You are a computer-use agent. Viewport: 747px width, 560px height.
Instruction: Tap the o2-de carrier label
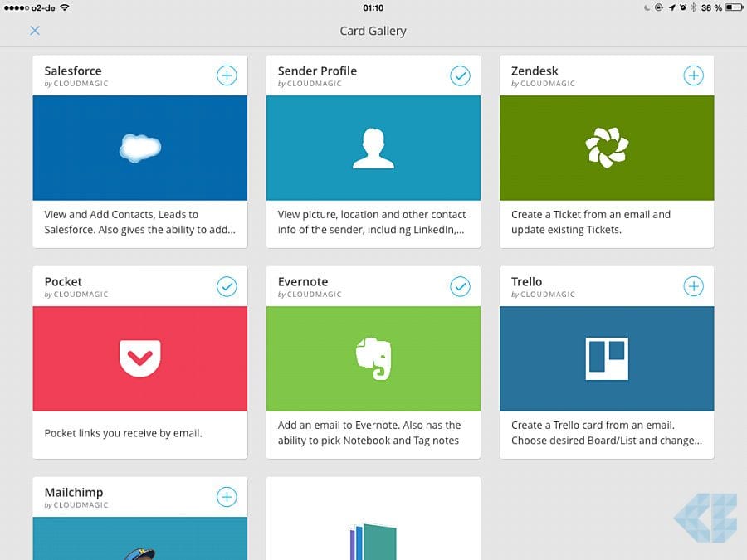(x=43, y=8)
